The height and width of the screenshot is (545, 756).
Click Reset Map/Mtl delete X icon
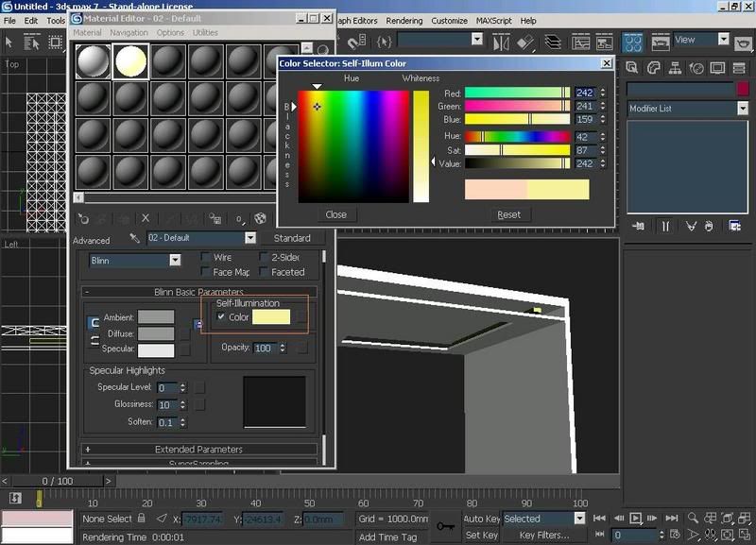click(145, 218)
